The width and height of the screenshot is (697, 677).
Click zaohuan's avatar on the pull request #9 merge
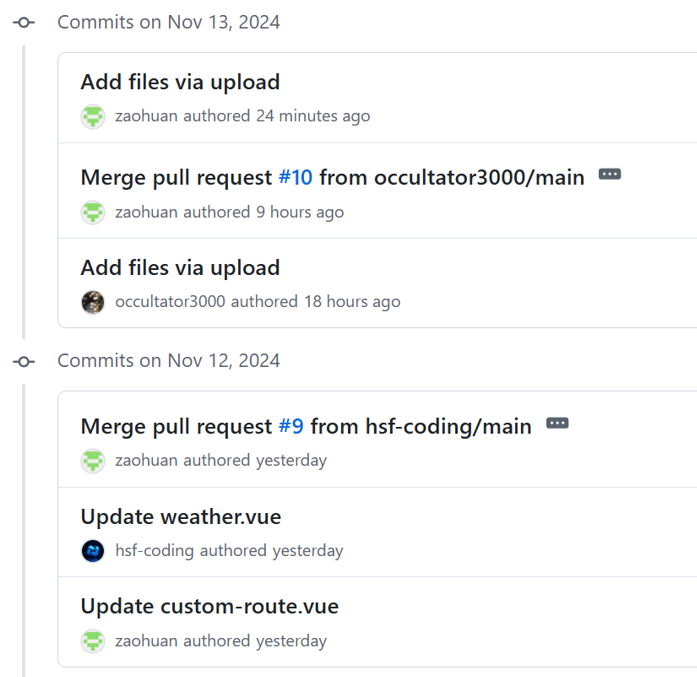point(93,461)
